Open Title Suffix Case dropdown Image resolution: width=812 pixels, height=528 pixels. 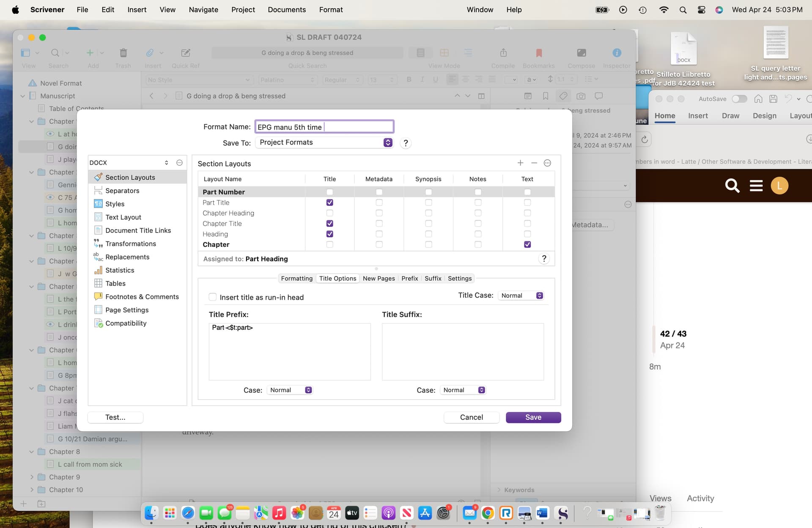pyautogui.click(x=463, y=390)
